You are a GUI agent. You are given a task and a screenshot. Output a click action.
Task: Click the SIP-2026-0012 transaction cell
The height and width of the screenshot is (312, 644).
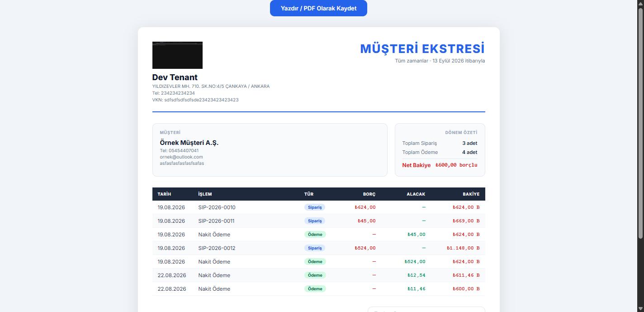(217, 248)
